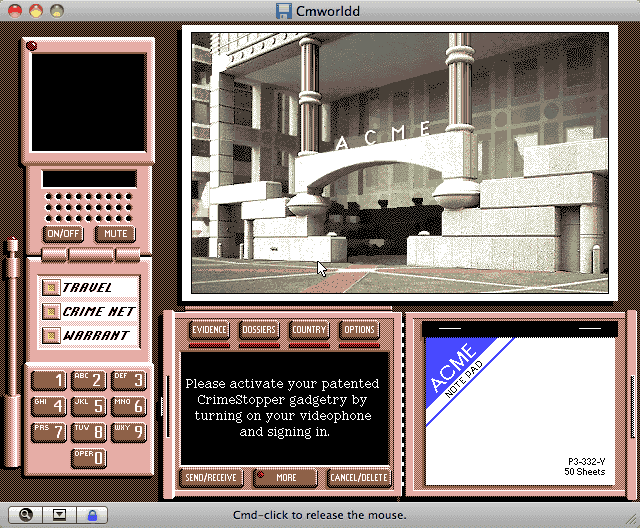
Task: Click the videophone black screen
Action: (89, 102)
